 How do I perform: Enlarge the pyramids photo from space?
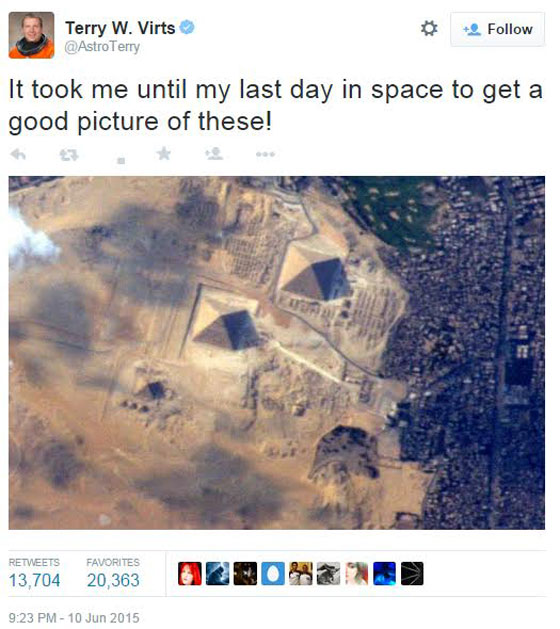point(276,353)
